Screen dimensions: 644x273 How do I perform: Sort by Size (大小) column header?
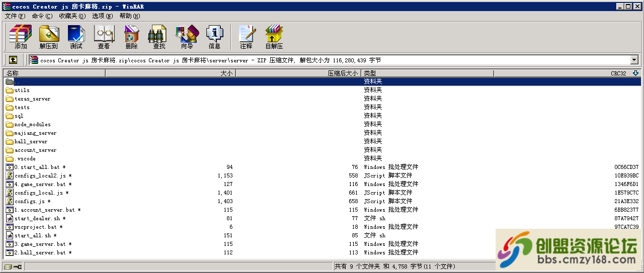(x=171, y=73)
